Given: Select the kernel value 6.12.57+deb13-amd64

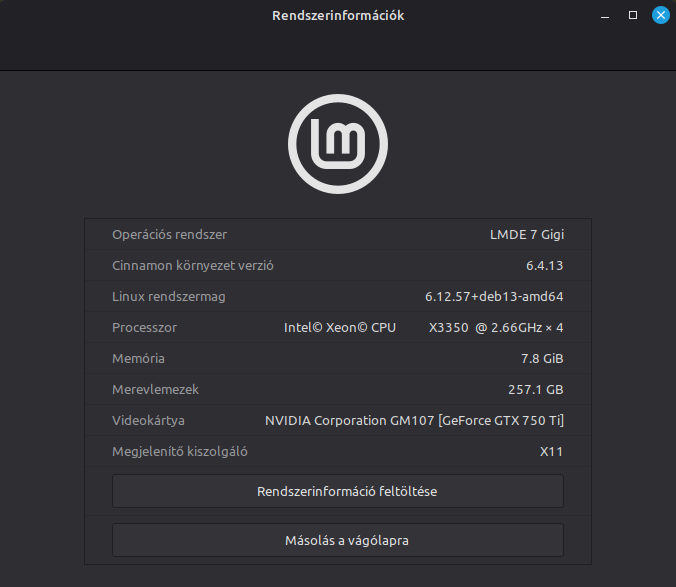Looking at the screenshot, I should point(494,297).
